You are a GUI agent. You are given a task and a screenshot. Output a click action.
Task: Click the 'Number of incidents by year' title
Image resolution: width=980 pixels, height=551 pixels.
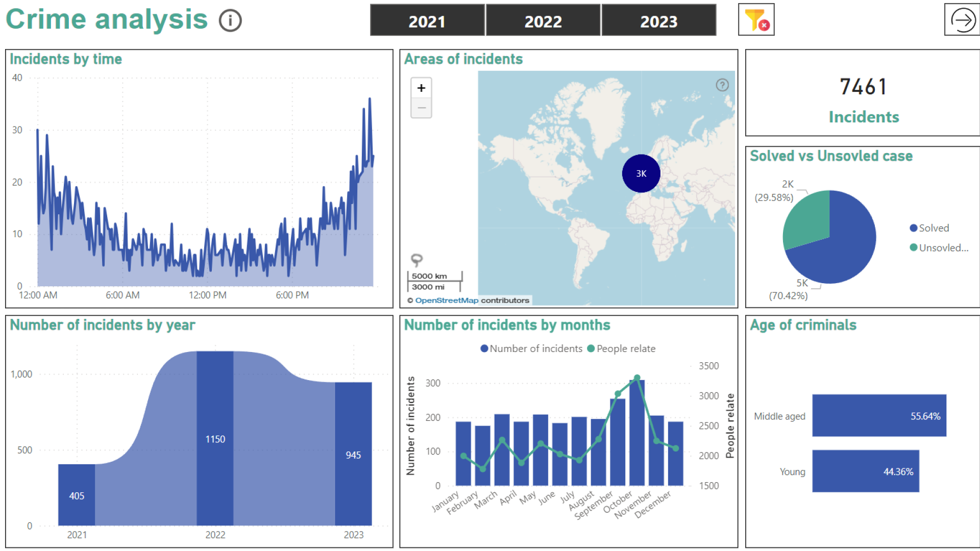(103, 325)
